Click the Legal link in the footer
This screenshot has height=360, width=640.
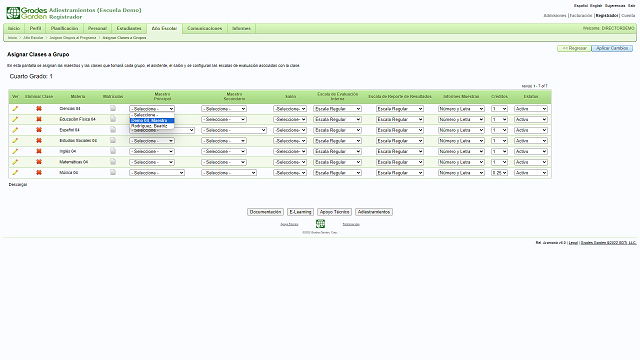click(573, 242)
